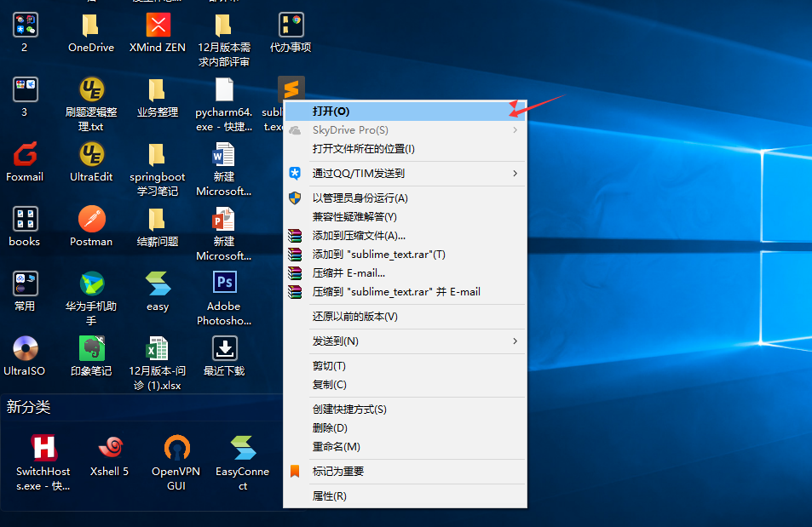
Task: Choose 添加到 "sublime_text.rar"(T)
Action: pyautogui.click(x=405, y=255)
